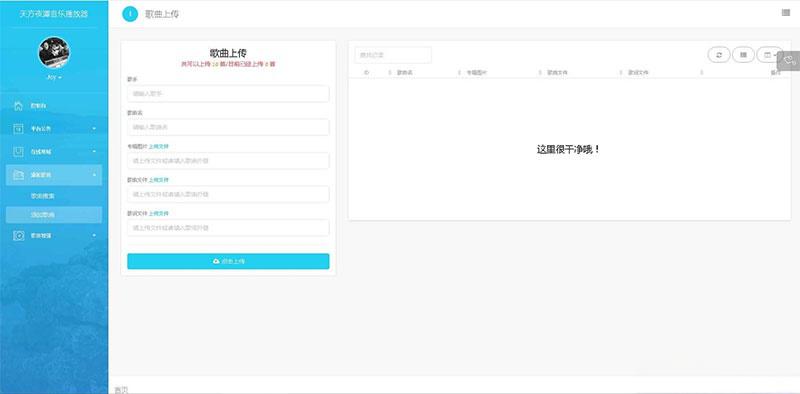Image resolution: width=800 pixels, height=394 pixels.
Task: Click the refresh table button
Action: tap(719, 55)
